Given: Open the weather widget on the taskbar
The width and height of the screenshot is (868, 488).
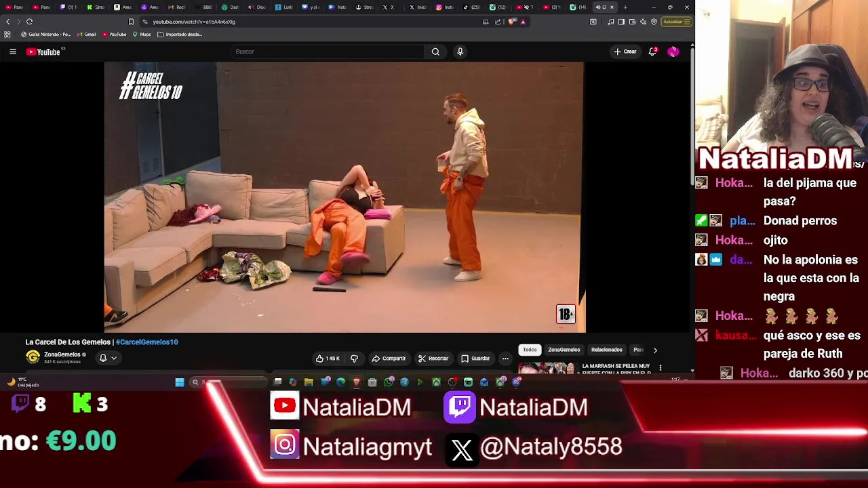Looking at the screenshot, I should coord(22,382).
